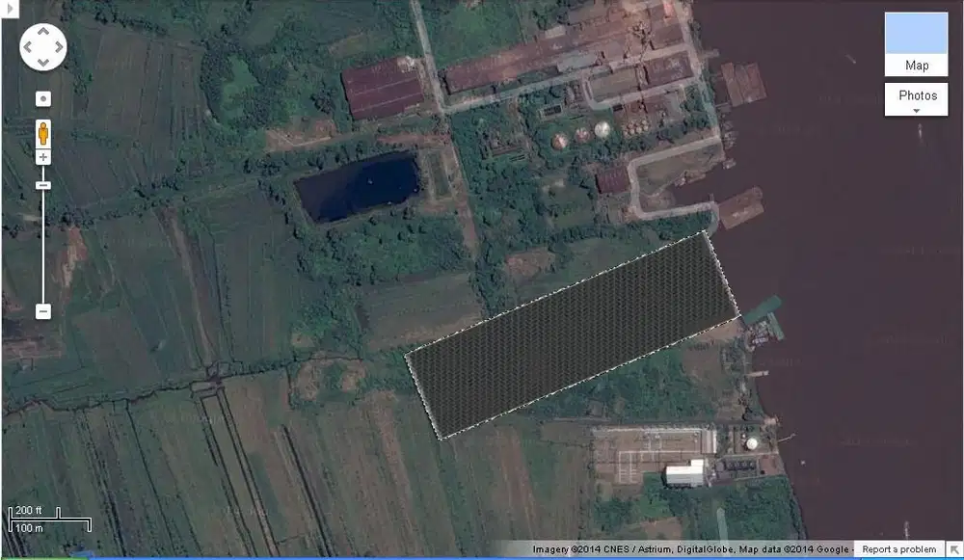Click the white round storage tank by the river
Image resolution: width=964 pixels, height=560 pixels.
tap(752, 443)
